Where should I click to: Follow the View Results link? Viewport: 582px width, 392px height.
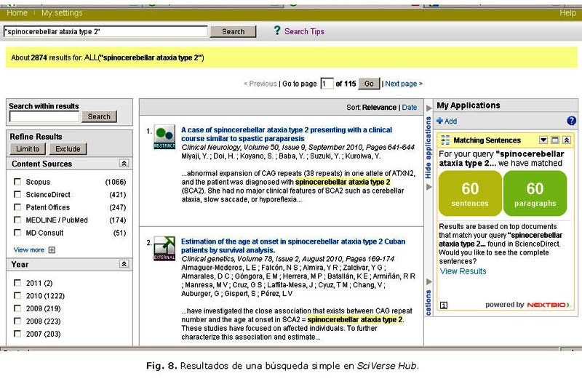click(463, 271)
